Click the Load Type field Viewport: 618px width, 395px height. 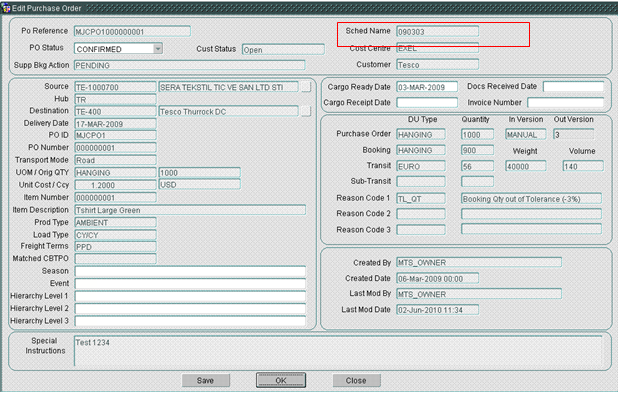pos(115,235)
